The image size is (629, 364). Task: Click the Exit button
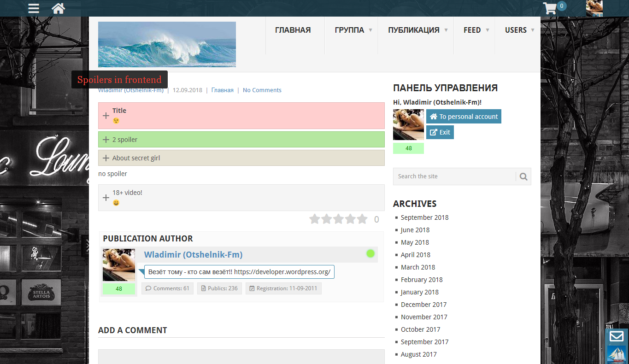coord(440,132)
